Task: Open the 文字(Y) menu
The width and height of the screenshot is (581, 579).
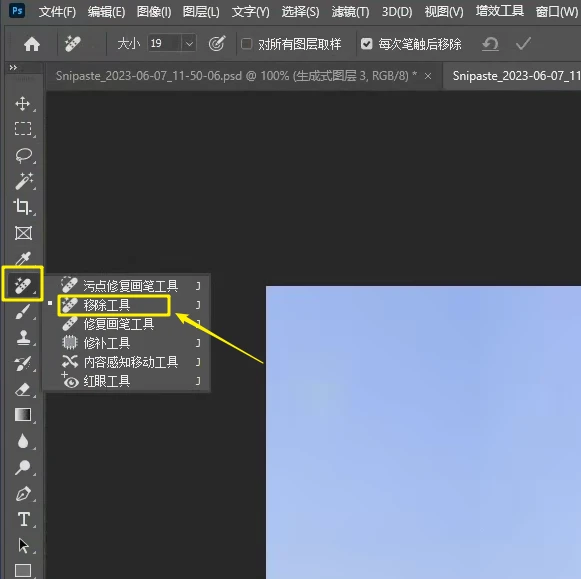Action: click(251, 12)
